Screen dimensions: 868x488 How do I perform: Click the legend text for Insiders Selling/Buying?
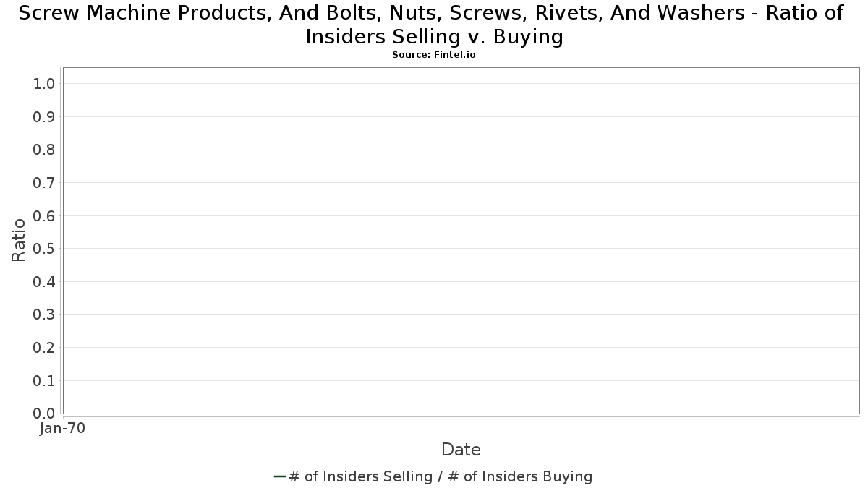[x=441, y=476]
